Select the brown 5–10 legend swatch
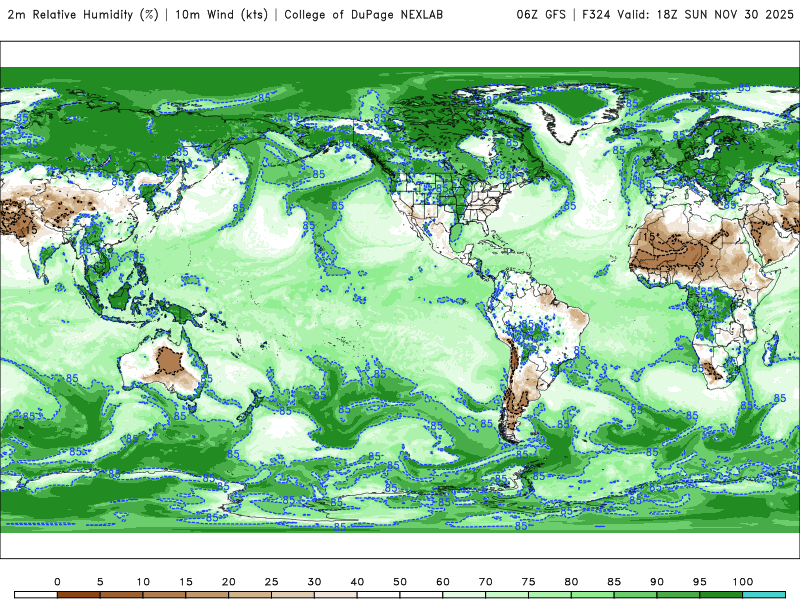Image resolution: width=800 pixels, height=600 pixels. (121, 595)
